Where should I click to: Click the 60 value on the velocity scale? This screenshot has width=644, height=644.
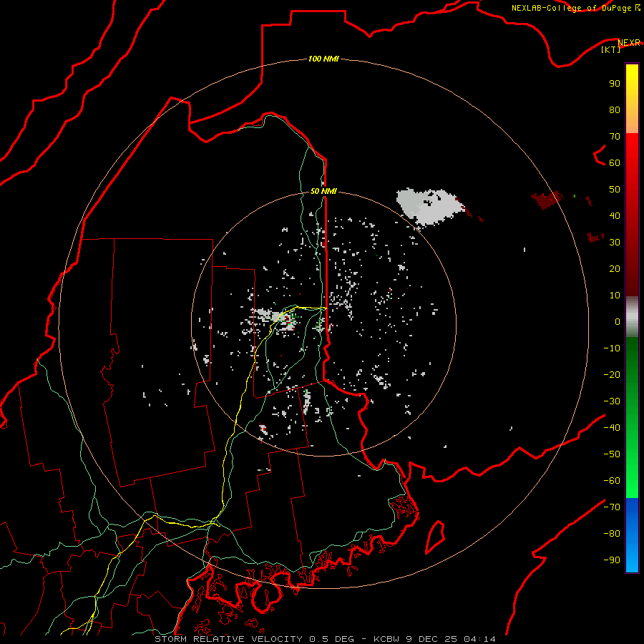pos(615,162)
